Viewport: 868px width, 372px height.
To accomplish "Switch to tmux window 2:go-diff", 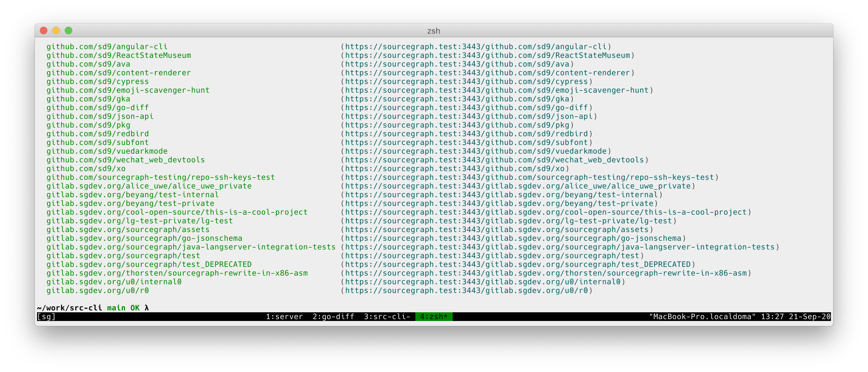I will (333, 316).
